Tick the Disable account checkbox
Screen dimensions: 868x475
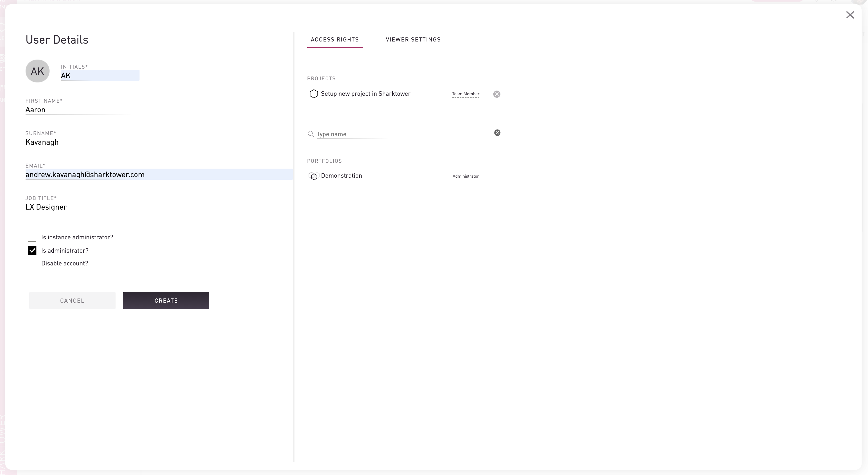pyautogui.click(x=32, y=263)
